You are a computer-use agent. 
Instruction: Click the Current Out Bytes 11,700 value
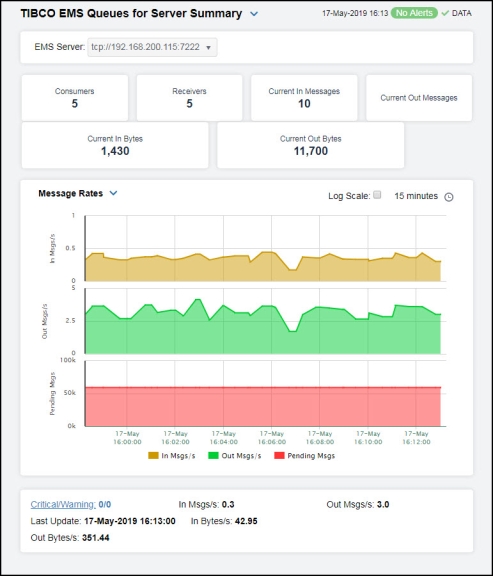310,151
